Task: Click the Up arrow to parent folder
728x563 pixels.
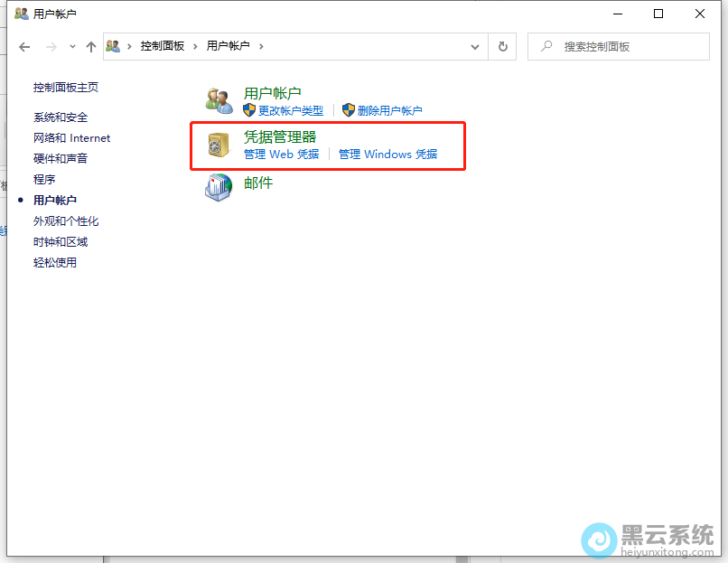Action: 90,46
